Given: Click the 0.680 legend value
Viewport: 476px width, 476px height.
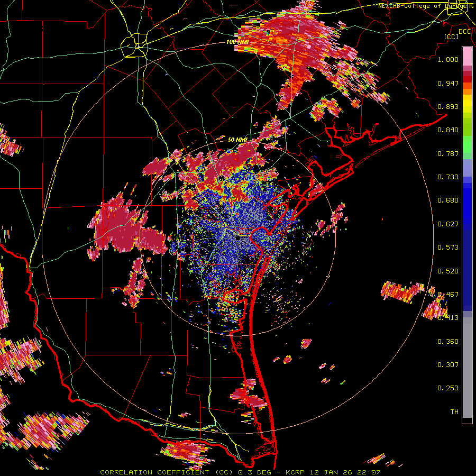Looking at the screenshot, I should click(448, 200).
